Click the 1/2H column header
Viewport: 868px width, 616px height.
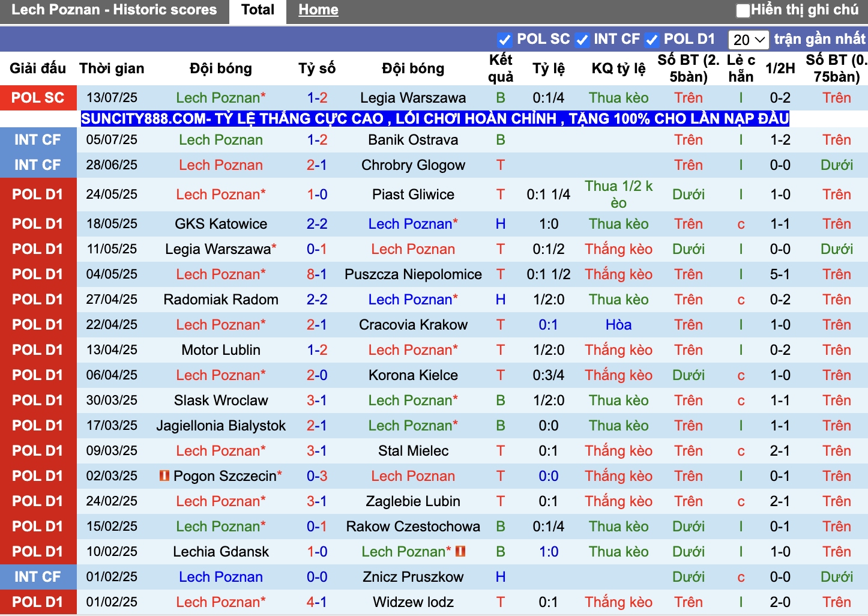(x=780, y=68)
